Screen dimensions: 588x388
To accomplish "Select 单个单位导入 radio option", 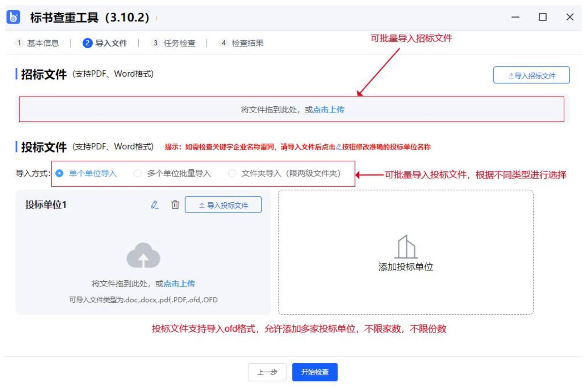I will tap(87, 174).
